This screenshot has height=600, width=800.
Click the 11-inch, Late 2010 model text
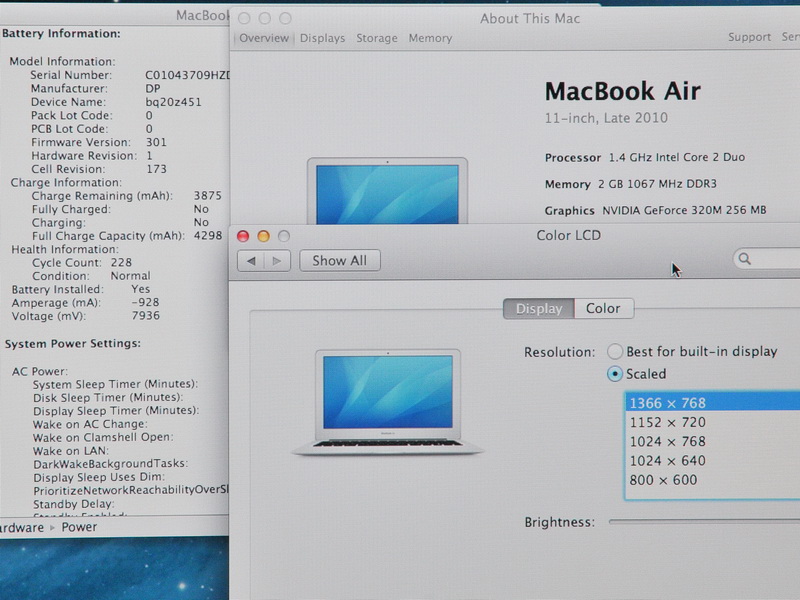click(x=606, y=118)
